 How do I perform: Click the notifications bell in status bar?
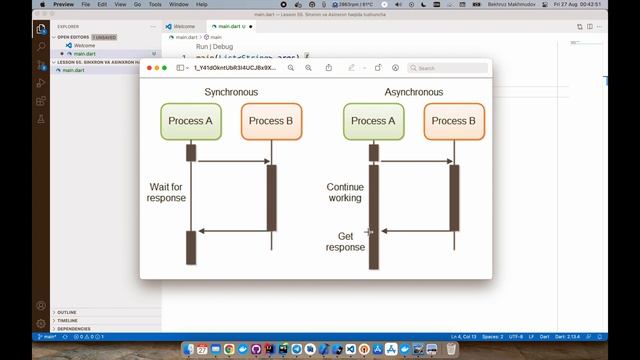point(600,337)
